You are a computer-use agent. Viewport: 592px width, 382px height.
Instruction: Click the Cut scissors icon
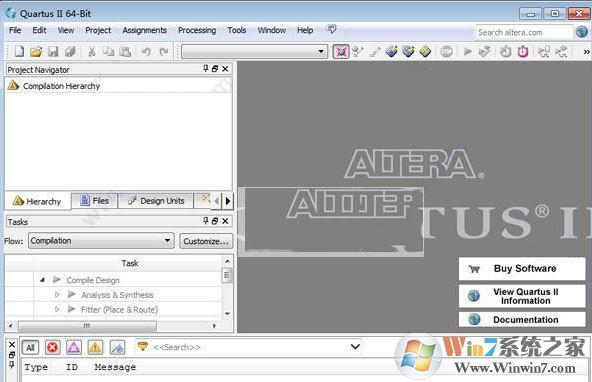pyautogui.click(x=91, y=51)
